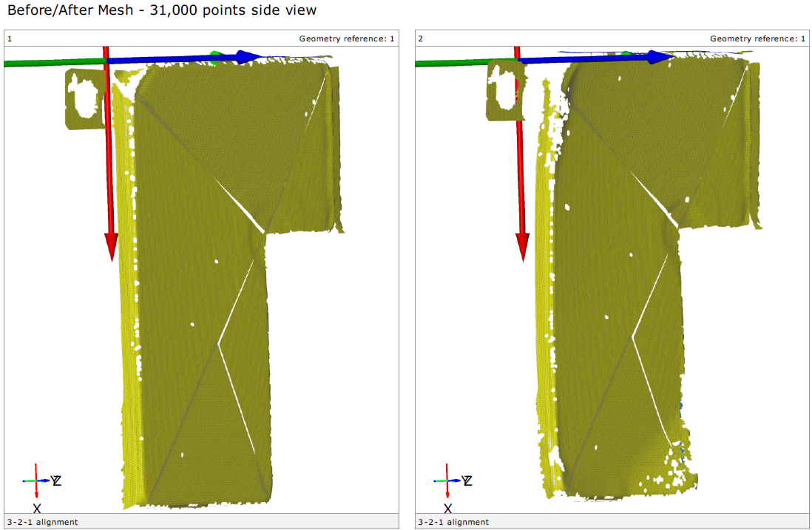This screenshot has height=530, width=812.
Task: Pick the blue Z-axis arrow in left viewport
Action: point(185,58)
